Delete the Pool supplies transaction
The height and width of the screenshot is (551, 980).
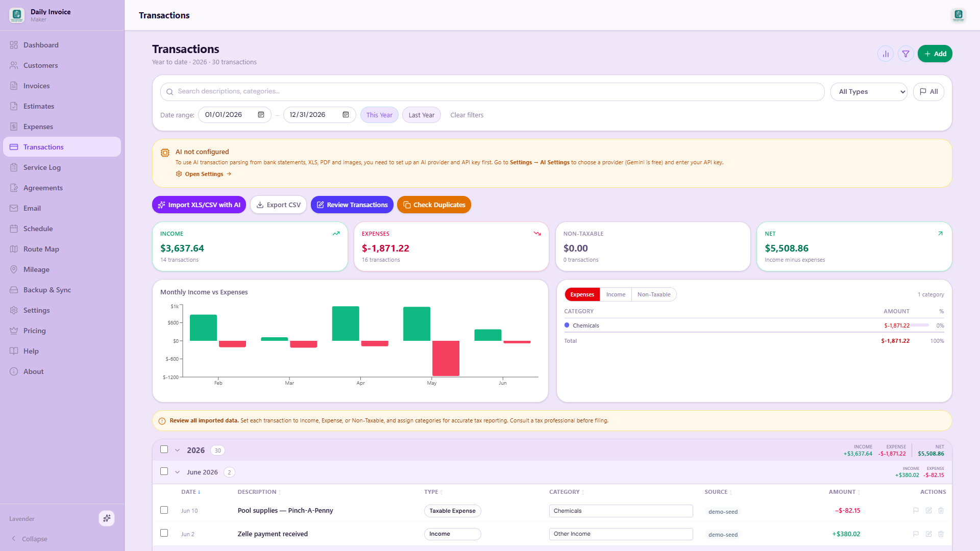[x=941, y=510]
